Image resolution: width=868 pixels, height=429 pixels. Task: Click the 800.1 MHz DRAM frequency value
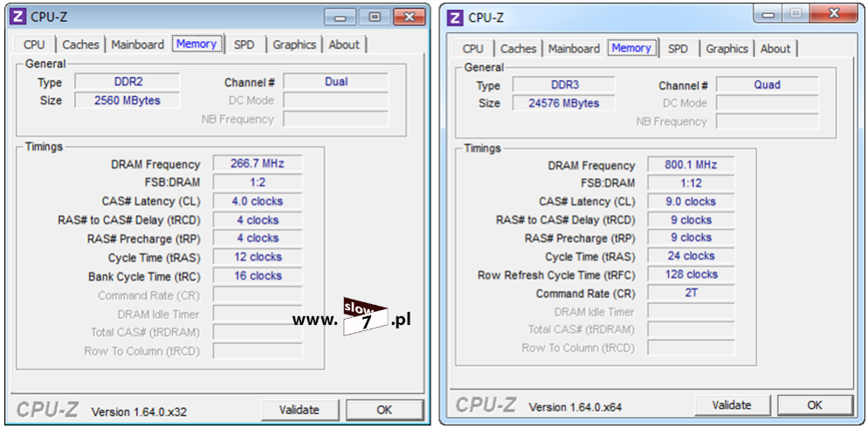[691, 165]
